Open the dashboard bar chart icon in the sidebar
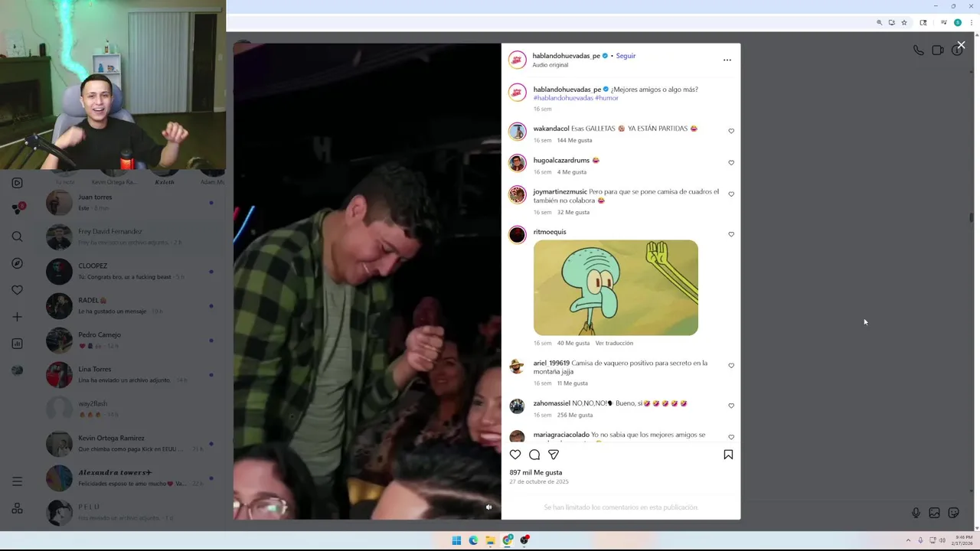Screen dimensions: 980x551 [x=17, y=344]
